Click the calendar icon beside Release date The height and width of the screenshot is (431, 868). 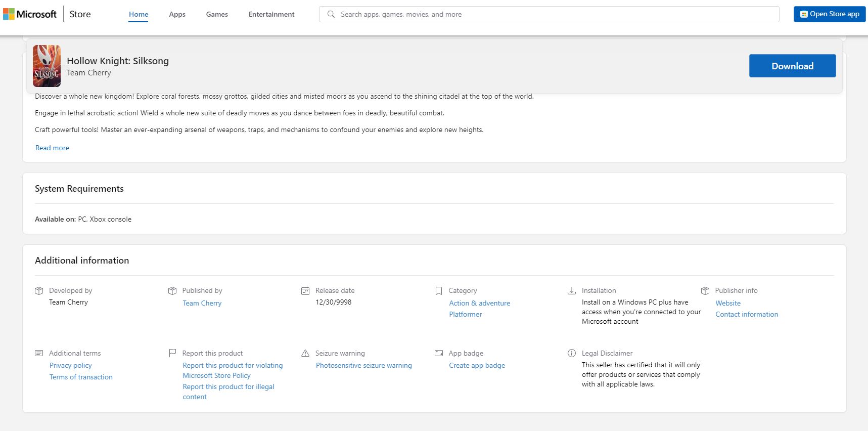(305, 291)
